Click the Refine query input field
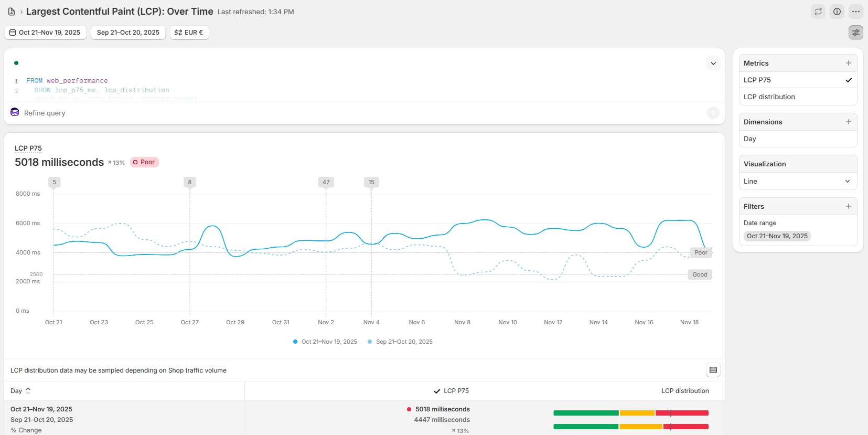The image size is (868, 435). coord(362,113)
